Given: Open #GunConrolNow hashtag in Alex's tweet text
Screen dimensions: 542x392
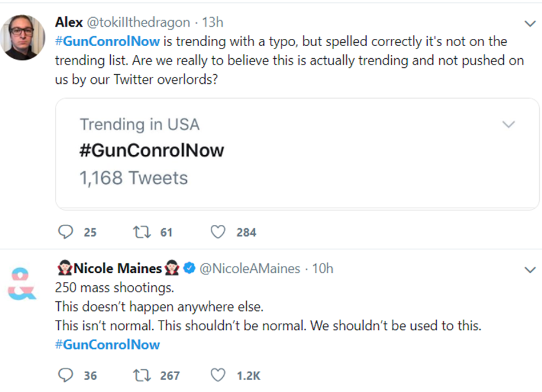Looking at the screenshot, I should [x=107, y=41].
